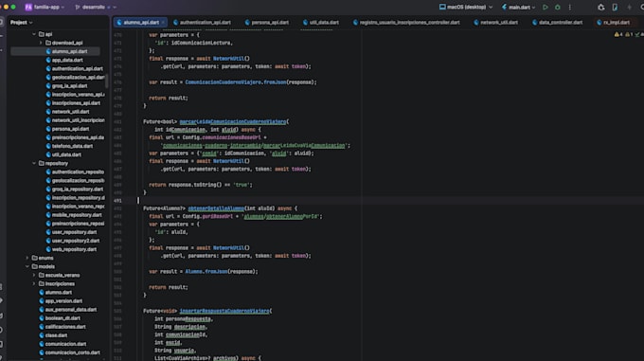Expand the enums folder arrow
644x361 pixels.
(x=27, y=258)
